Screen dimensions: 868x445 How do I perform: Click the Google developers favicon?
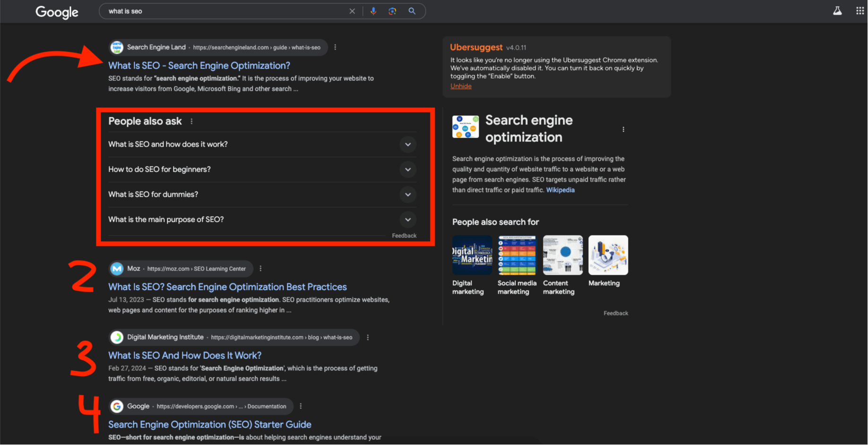[117, 406]
